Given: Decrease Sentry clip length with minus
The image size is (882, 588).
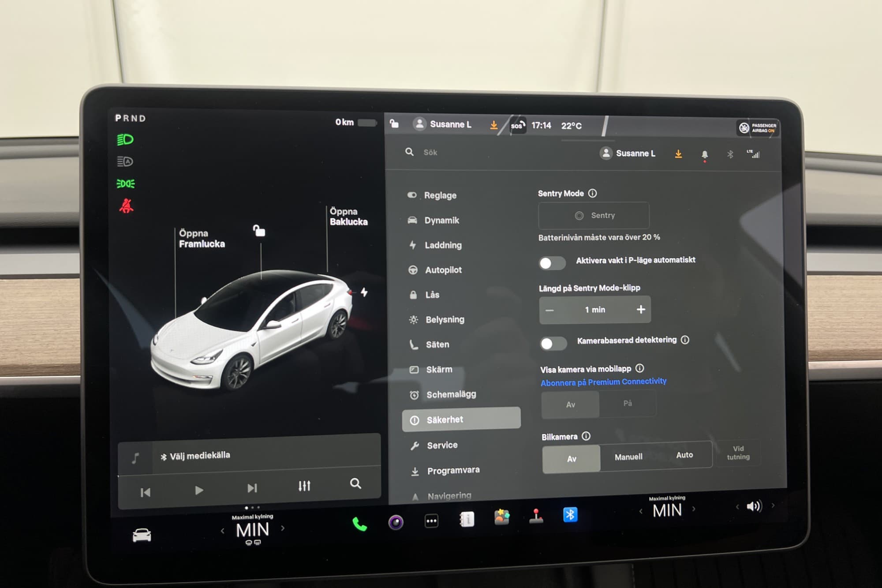Looking at the screenshot, I should [x=549, y=310].
